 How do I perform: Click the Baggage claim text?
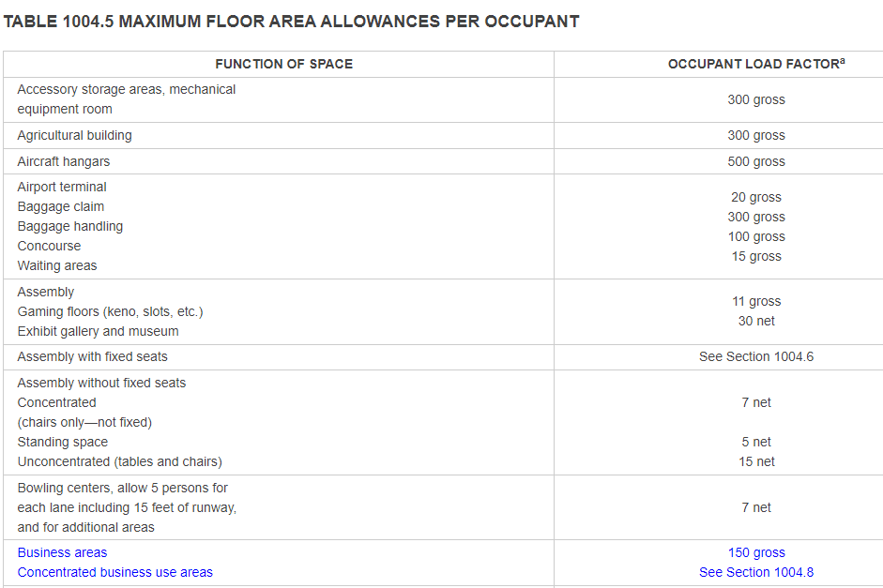tap(60, 206)
